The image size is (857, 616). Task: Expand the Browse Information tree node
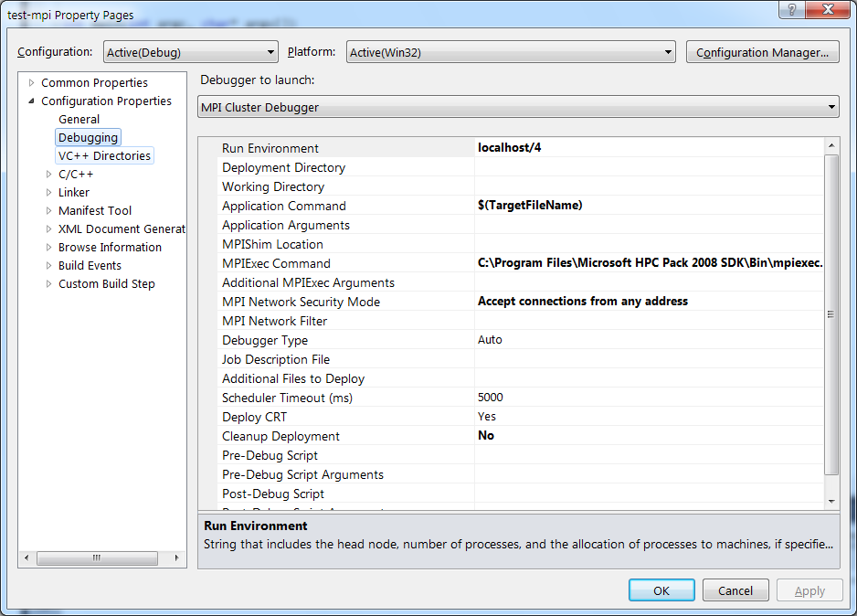coord(48,247)
